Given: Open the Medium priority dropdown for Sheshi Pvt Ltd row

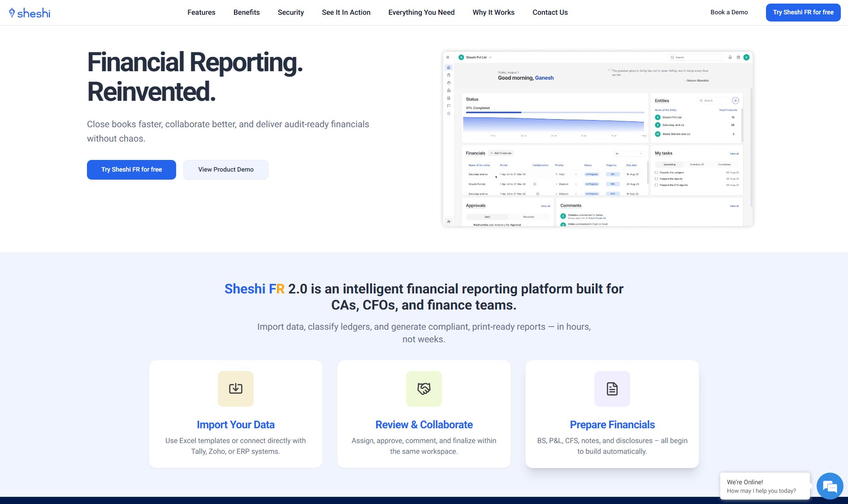Looking at the screenshot, I should (566, 184).
